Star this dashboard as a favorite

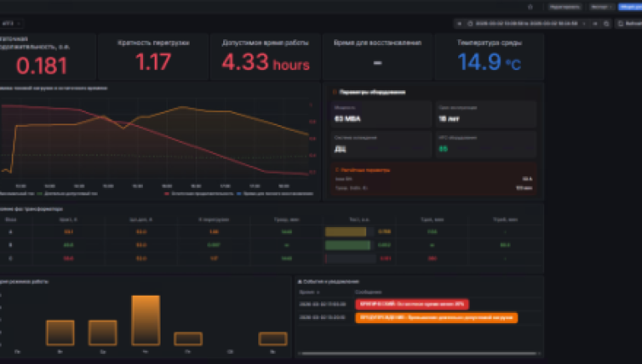pos(529,6)
